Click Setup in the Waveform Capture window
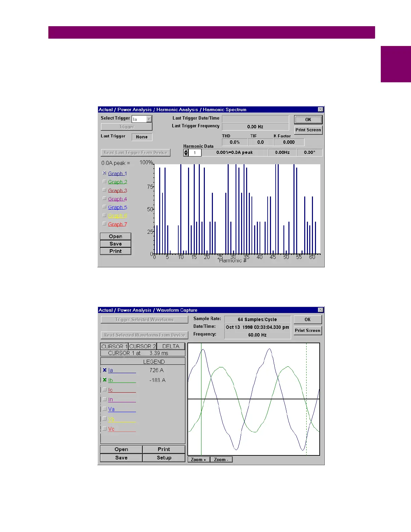Viewport: 411px width, 532px height. [164, 458]
